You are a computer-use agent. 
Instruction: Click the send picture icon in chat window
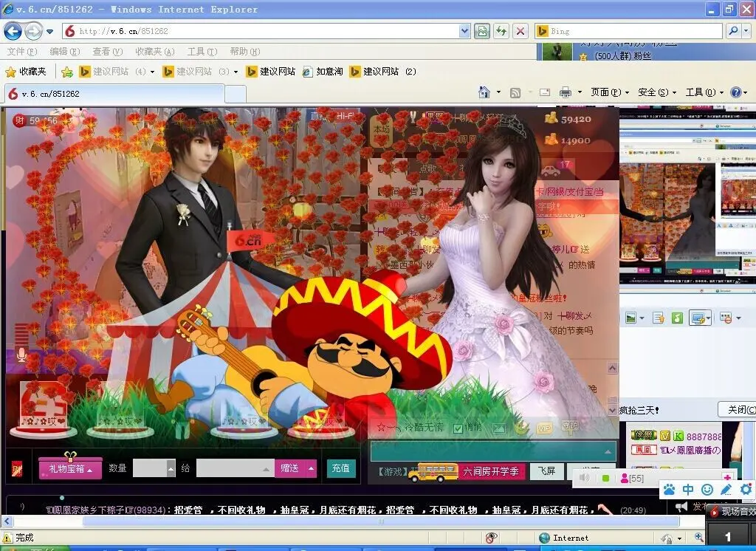630,318
